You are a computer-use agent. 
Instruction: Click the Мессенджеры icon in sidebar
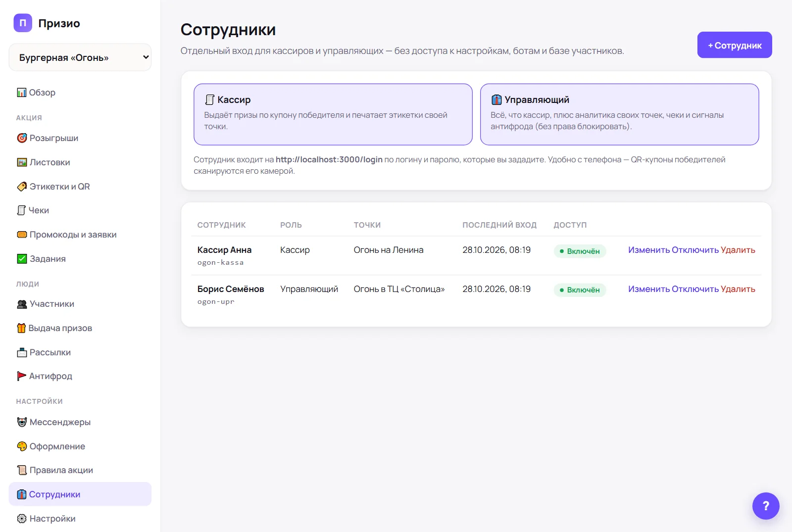point(22,422)
